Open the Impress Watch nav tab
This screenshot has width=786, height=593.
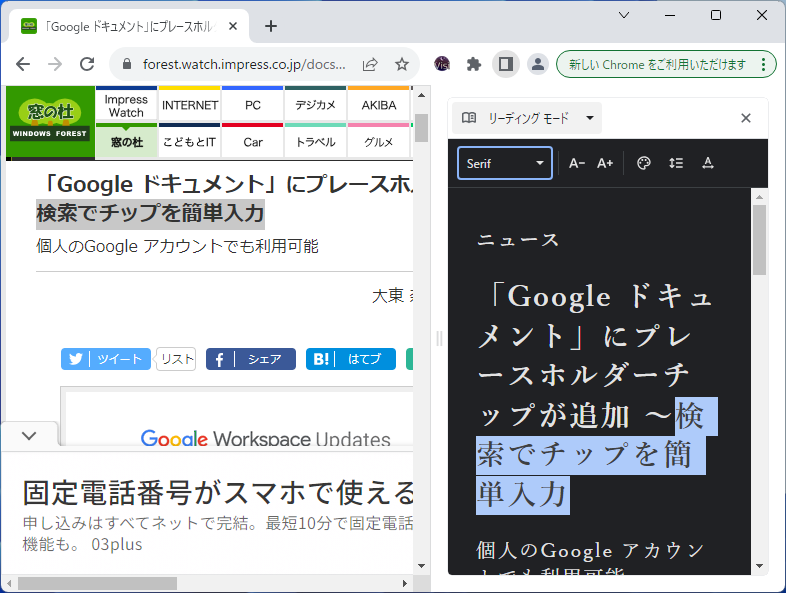click(126, 105)
